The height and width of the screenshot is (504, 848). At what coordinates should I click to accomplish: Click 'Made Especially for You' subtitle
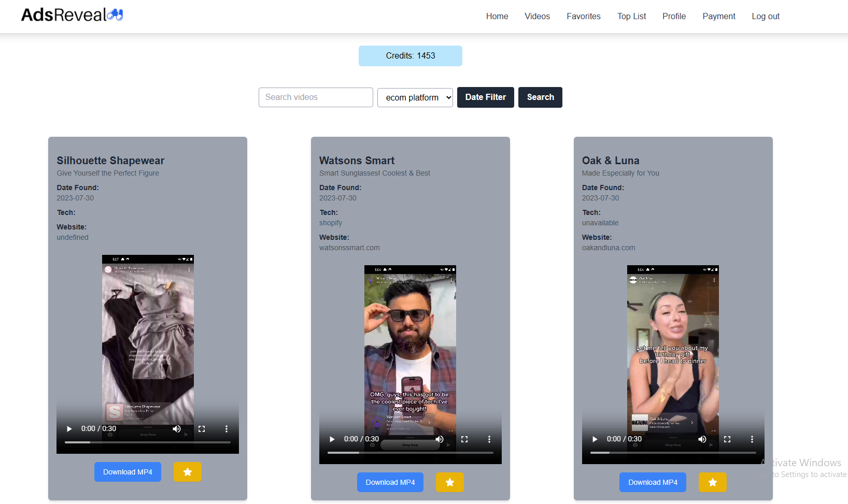pyautogui.click(x=620, y=173)
